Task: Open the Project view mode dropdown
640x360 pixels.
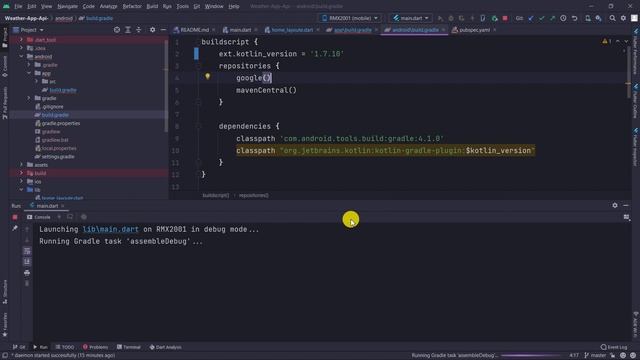Action: pos(28,30)
